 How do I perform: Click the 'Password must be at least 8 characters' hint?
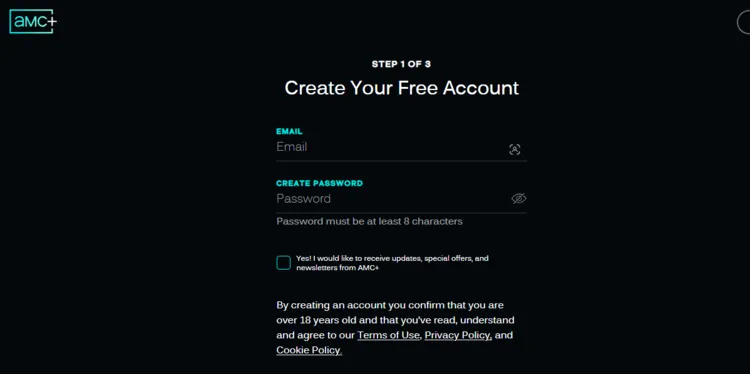pyautogui.click(x=369, y=221)
